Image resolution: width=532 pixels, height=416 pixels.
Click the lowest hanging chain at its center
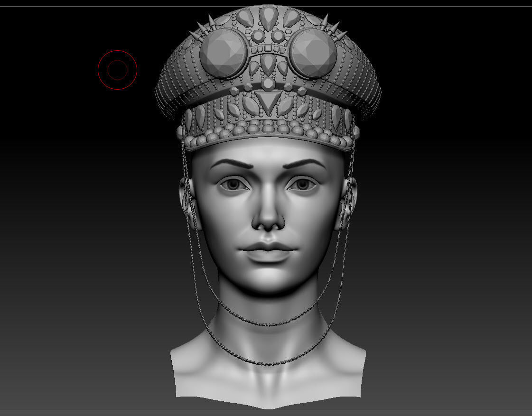268,363
